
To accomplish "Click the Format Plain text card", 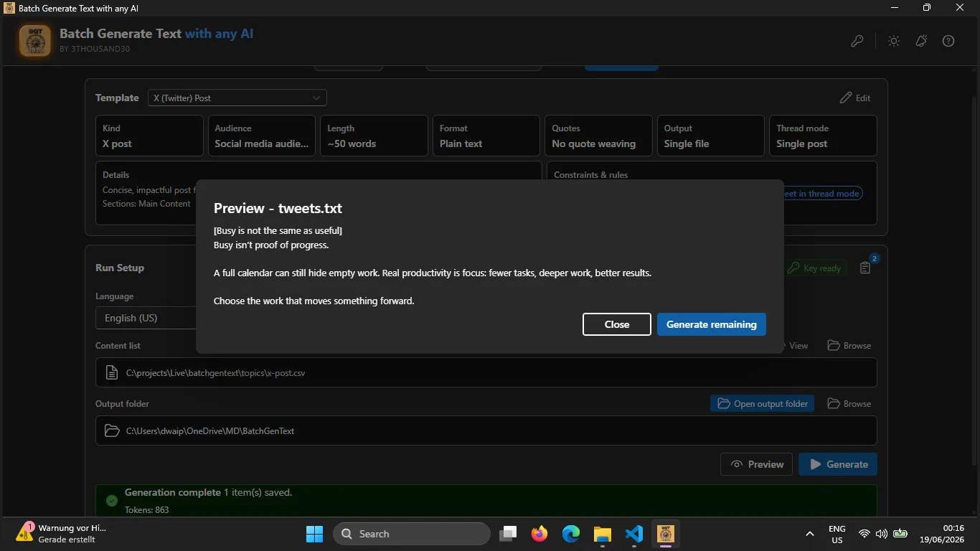I will point(486,136).
